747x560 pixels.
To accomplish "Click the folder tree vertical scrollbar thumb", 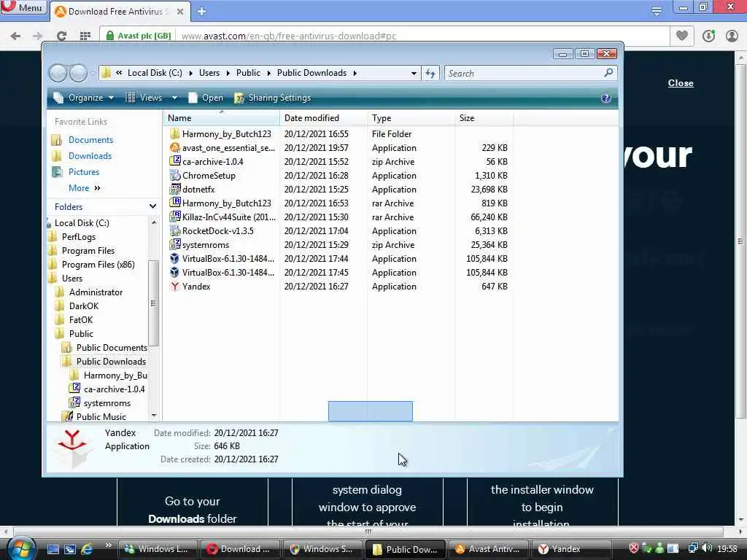I will pos(153,303).
